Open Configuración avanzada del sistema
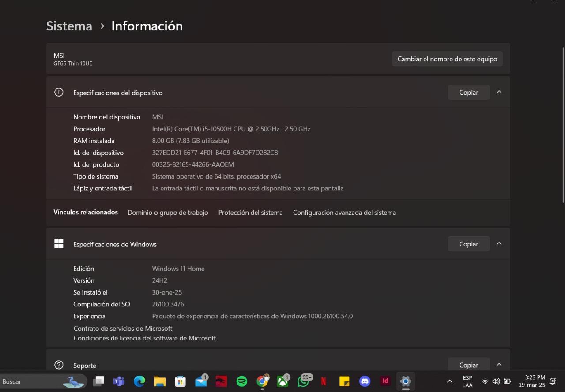The height and width of the screenshot is (392, 565). (344, 213)
